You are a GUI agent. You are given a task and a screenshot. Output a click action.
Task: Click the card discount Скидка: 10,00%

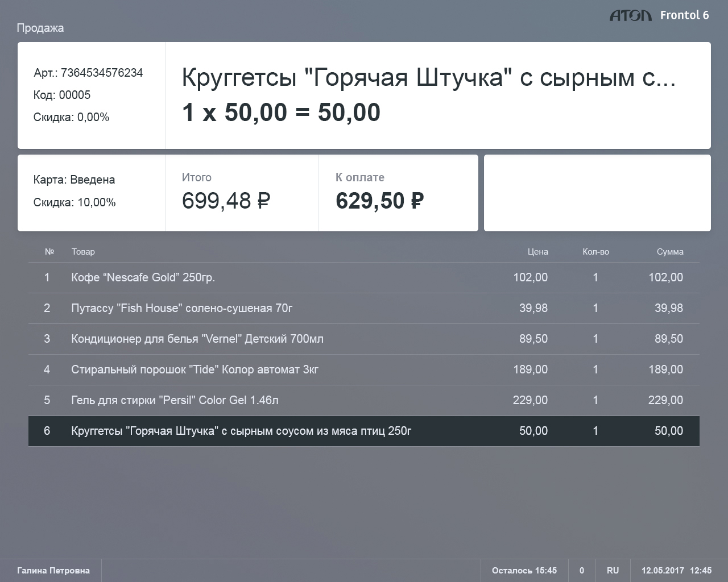[75, 202]
